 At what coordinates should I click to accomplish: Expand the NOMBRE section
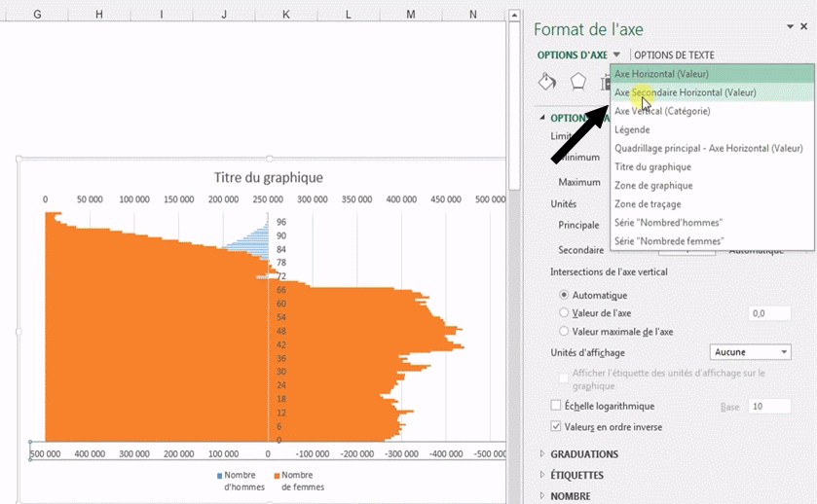click(x=570, y=496)
